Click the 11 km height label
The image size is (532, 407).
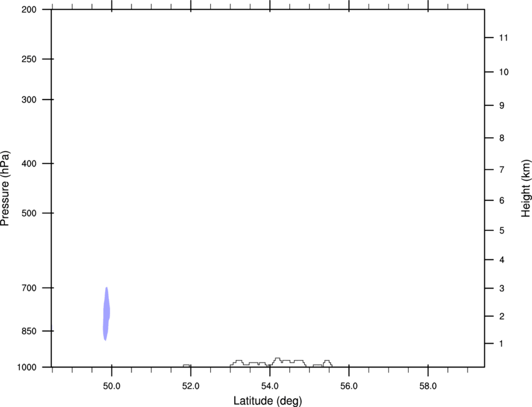pyautogui.click(x=503, y=38)
